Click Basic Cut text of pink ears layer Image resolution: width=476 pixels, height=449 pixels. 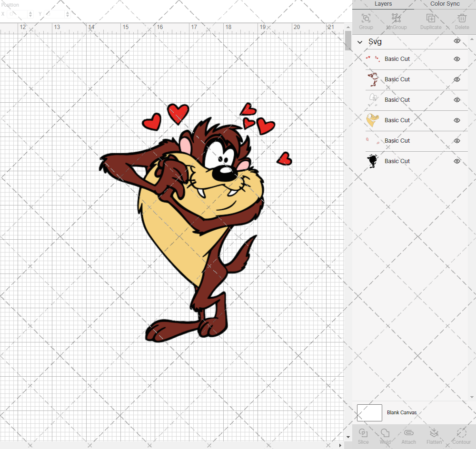pos(397,141)
